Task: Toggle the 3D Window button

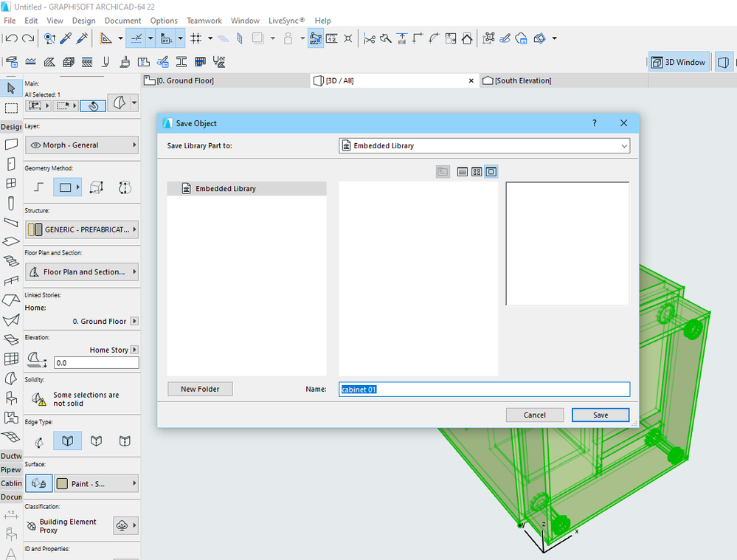Action: click(679, 63)
